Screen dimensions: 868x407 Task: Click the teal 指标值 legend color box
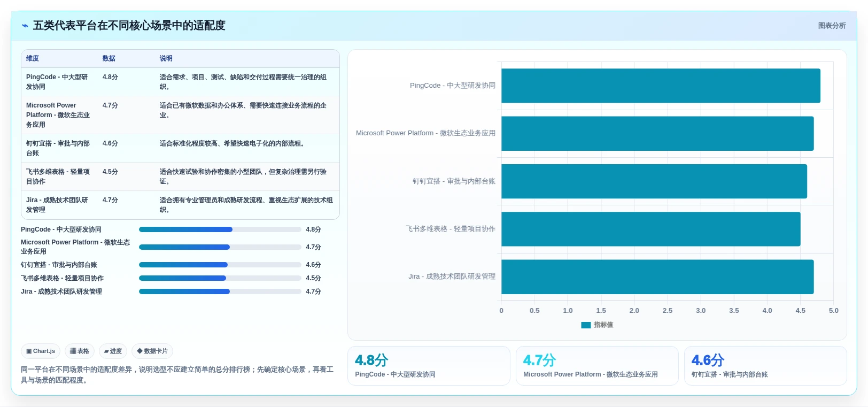(586, 325)
